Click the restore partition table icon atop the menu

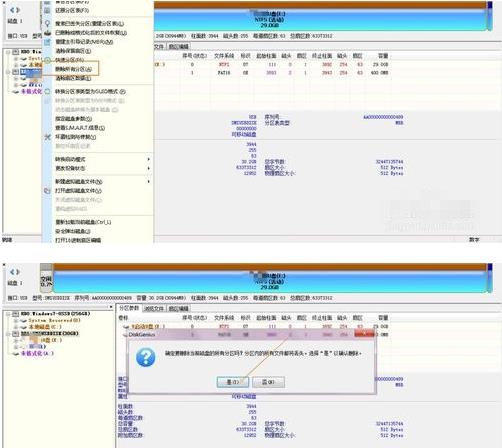(x=47, y=10)
